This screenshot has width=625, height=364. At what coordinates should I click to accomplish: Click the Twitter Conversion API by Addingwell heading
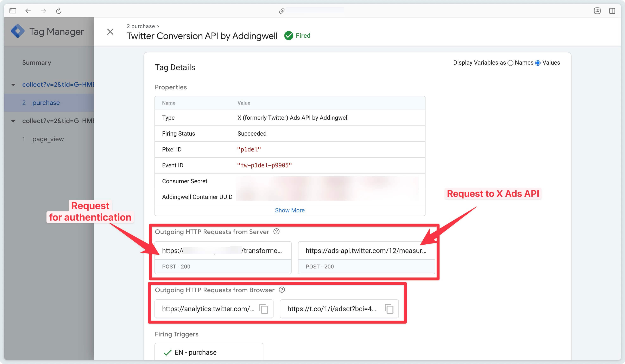pos(202,36)
